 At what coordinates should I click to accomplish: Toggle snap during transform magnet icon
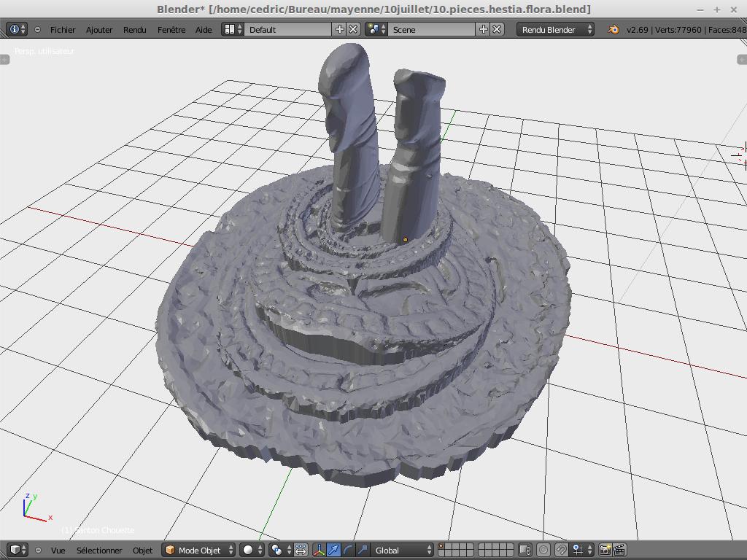[x=561, y=550]
